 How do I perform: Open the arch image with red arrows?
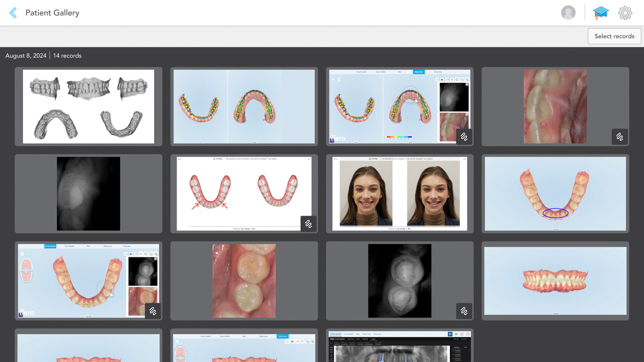pyautogui.click(x=244, y=194)
